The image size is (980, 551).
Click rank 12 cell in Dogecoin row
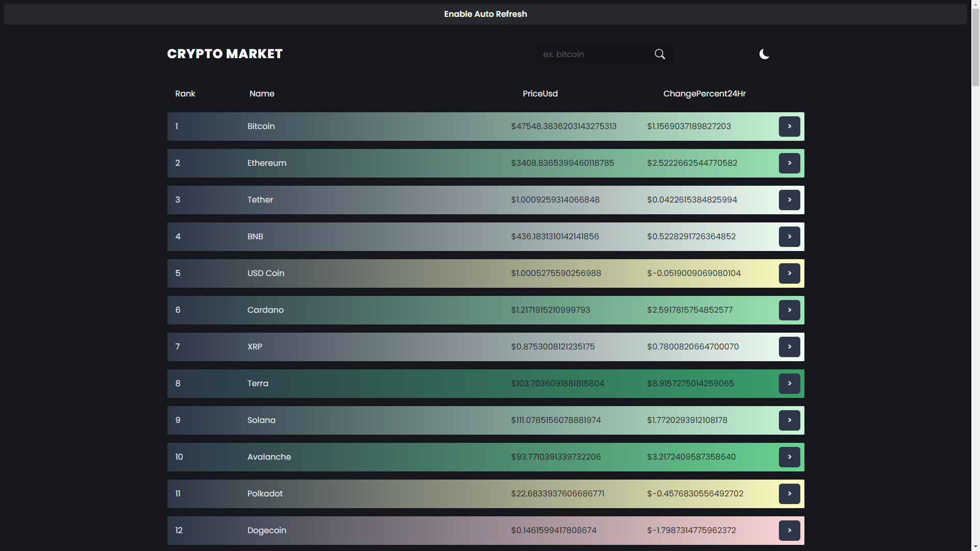pyautogui.click(x=179, y=531)
